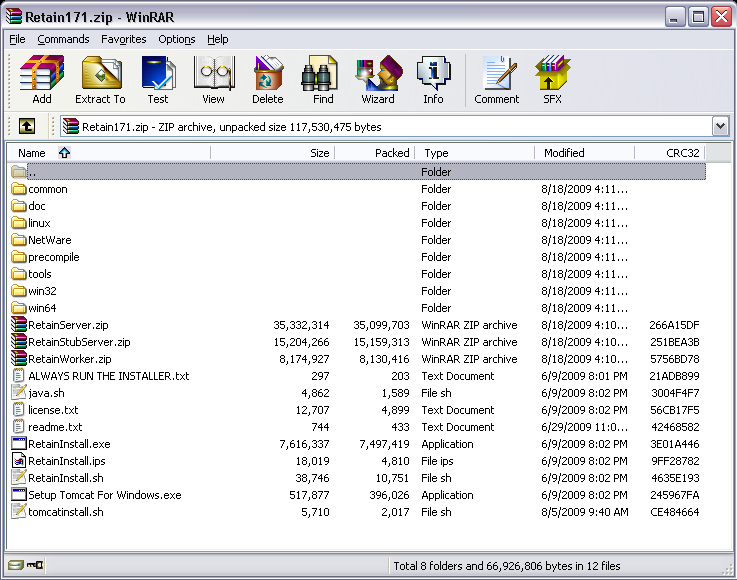The image size is (737, 580).
Task: Click size value 35,332,314
Action: point(301,325)
